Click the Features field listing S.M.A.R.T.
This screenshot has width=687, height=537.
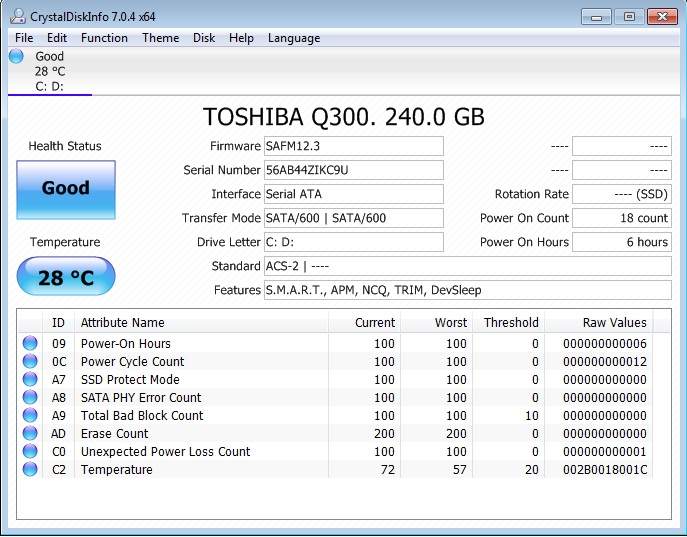pyautogui.click(x=467, y=290)
